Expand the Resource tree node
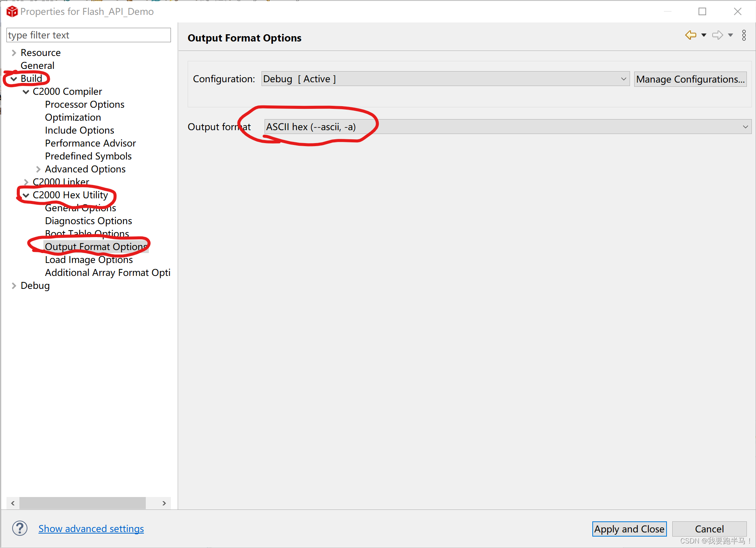 tap(14, 53)
